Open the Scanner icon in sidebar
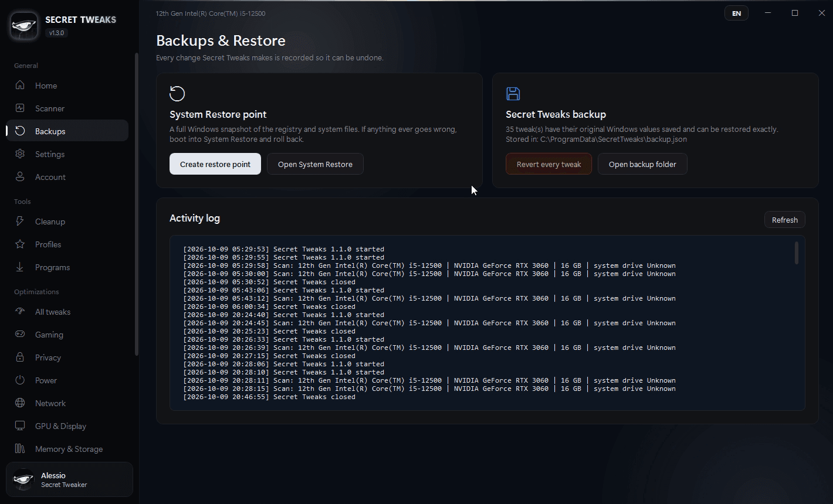Viewport: 833px width, 504px height. coord(20,108)
